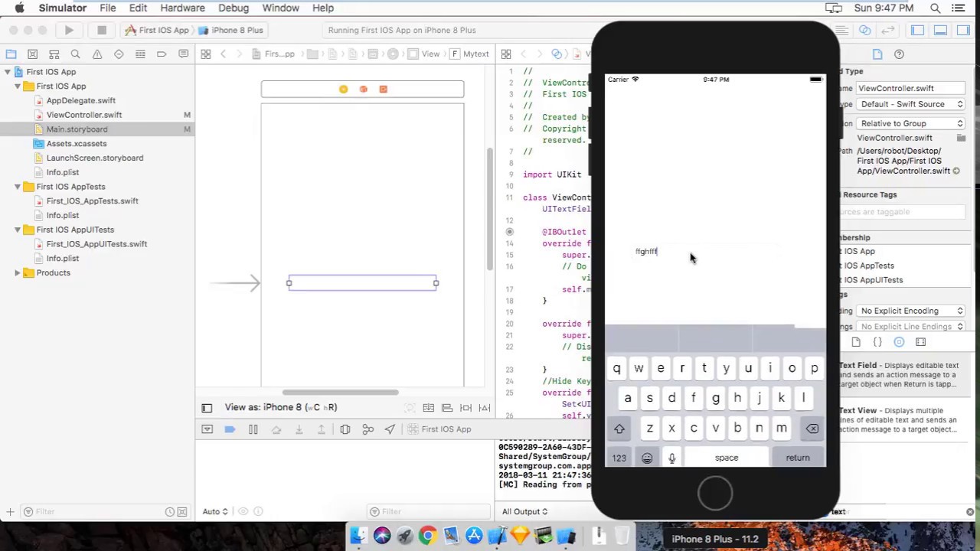
Task: Expand the Products group
Action: pyautogui.click(x=18, y=273)
